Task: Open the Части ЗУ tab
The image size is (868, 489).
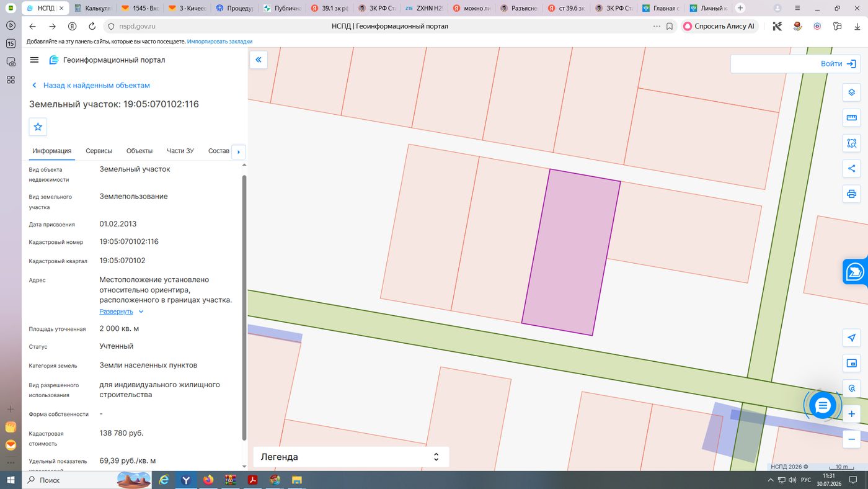Action: tap(180, 151)
